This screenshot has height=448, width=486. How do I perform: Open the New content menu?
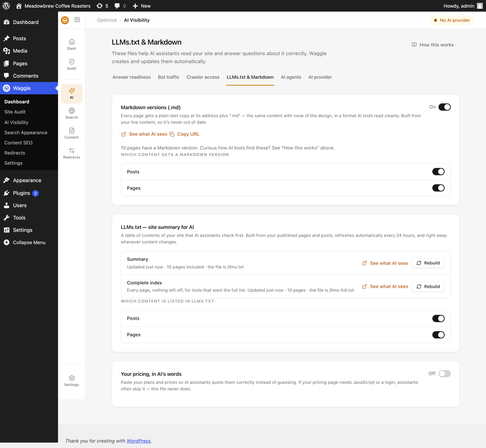tap(142, 6)
